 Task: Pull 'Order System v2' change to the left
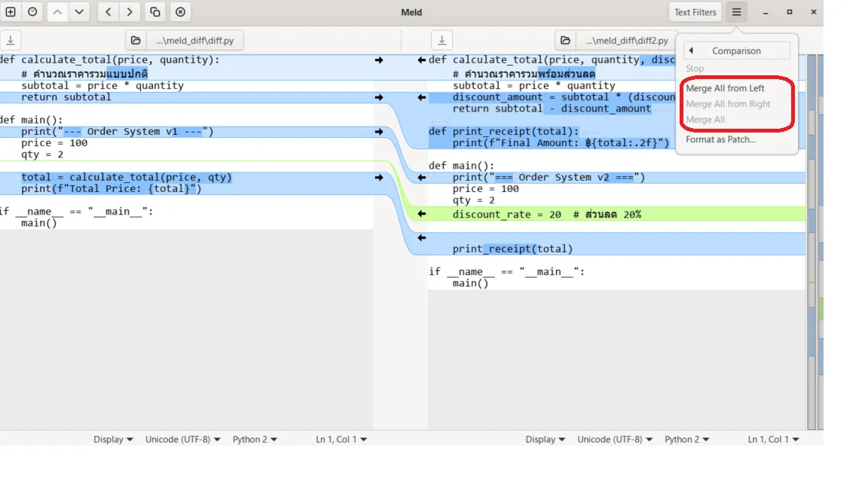pos(422,178)
